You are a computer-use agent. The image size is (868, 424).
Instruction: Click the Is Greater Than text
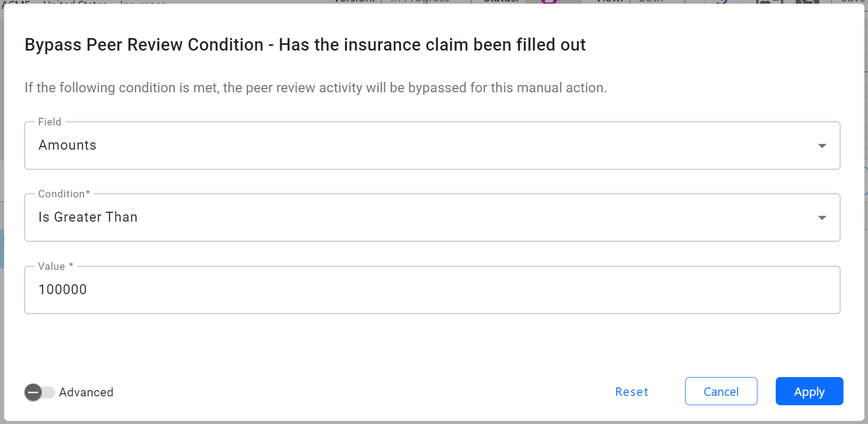pos(88,217)
